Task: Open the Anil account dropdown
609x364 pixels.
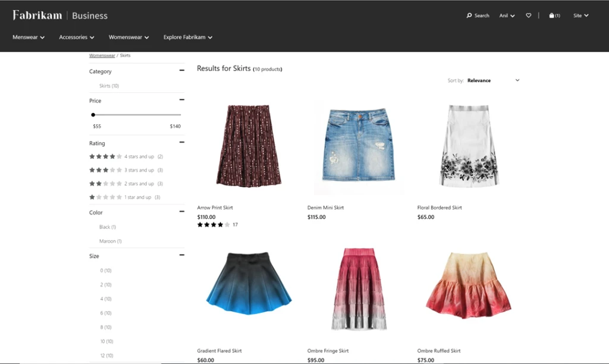Action: pyautogui.click(x=506, y=15)
